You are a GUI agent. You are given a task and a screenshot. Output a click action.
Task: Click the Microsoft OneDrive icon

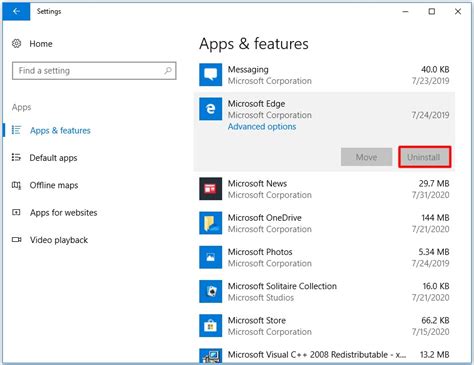pyautogui.click(x=211, y=223)
